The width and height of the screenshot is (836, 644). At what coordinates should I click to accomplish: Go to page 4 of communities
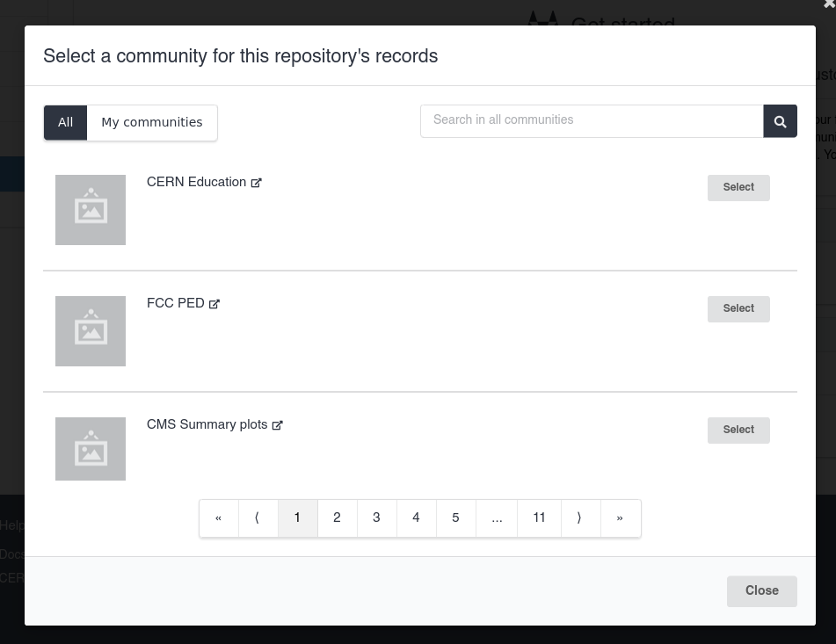[x=416, y=518]
